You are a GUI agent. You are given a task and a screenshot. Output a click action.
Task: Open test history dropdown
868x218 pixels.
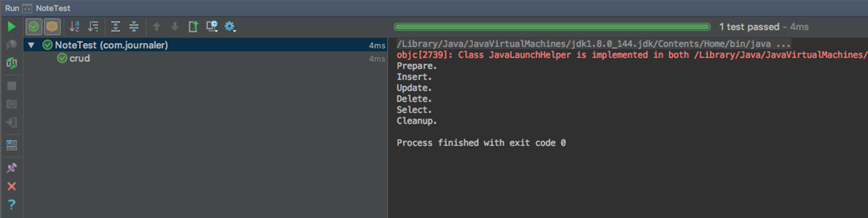tap(212, 26)
